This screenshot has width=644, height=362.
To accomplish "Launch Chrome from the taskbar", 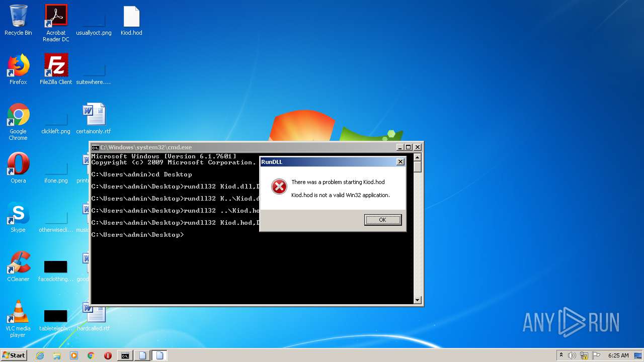I will pyautogui.click(x=91, y=355).
